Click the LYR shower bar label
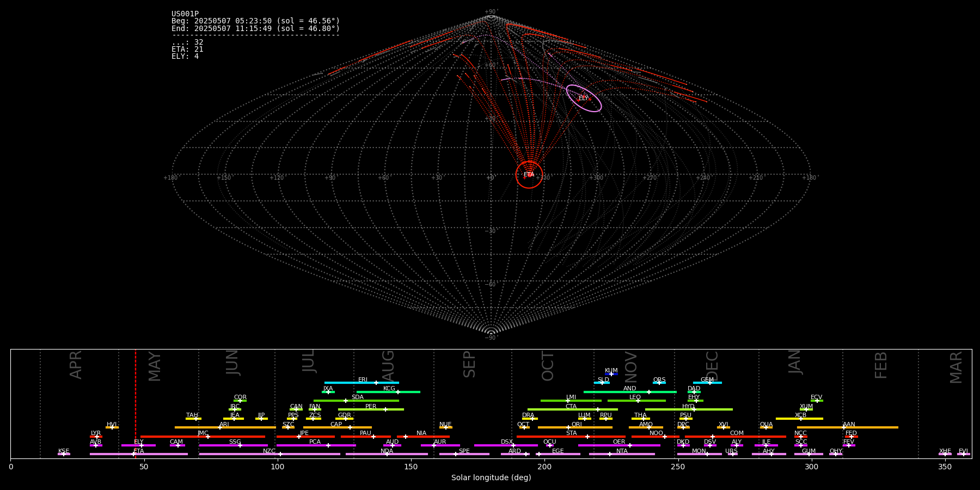Viewport: 980px width, 490px height. point(96,433)
